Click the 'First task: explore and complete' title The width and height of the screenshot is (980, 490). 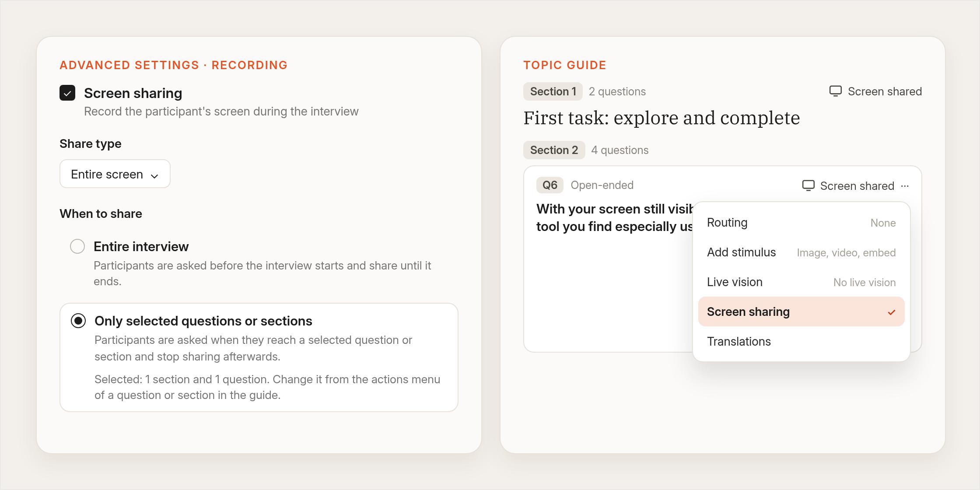coord(661,118)
